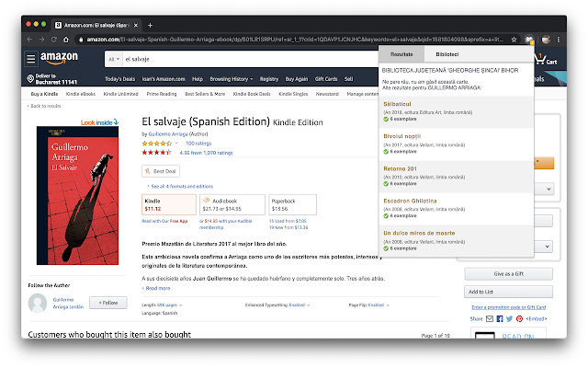Open the browser profile avatar
Viewport: 588px width, 368px height.
pos(546,40)
